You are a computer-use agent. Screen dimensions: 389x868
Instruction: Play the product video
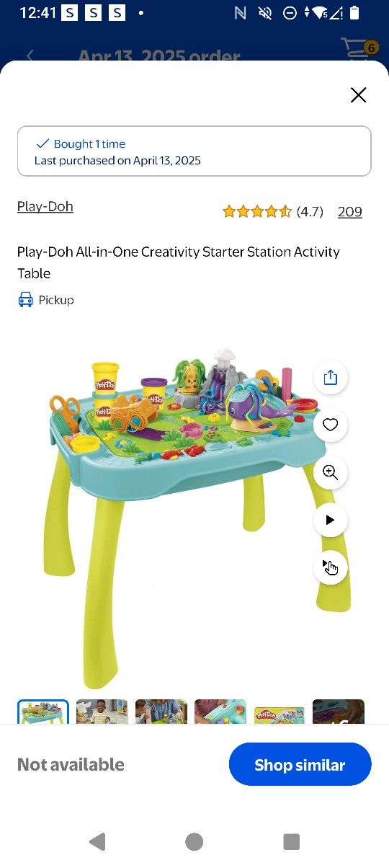click(331, 520)
